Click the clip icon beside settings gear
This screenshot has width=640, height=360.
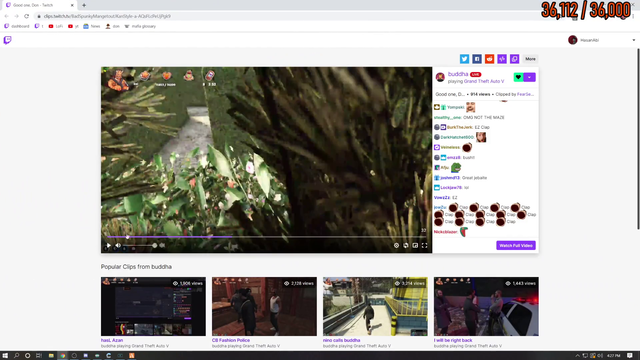(406, 245)
